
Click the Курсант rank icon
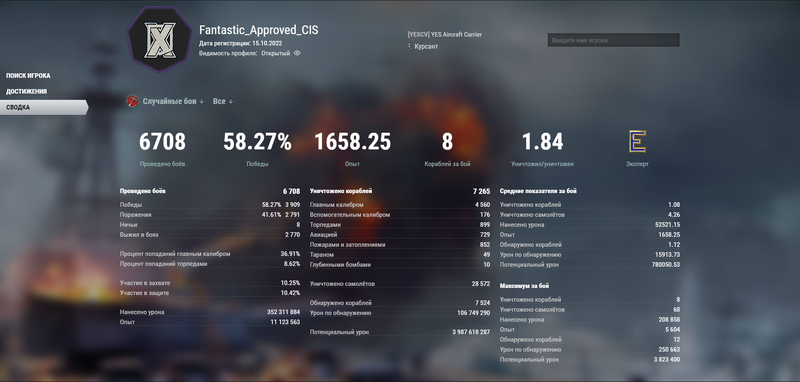[x=409, y=46]
